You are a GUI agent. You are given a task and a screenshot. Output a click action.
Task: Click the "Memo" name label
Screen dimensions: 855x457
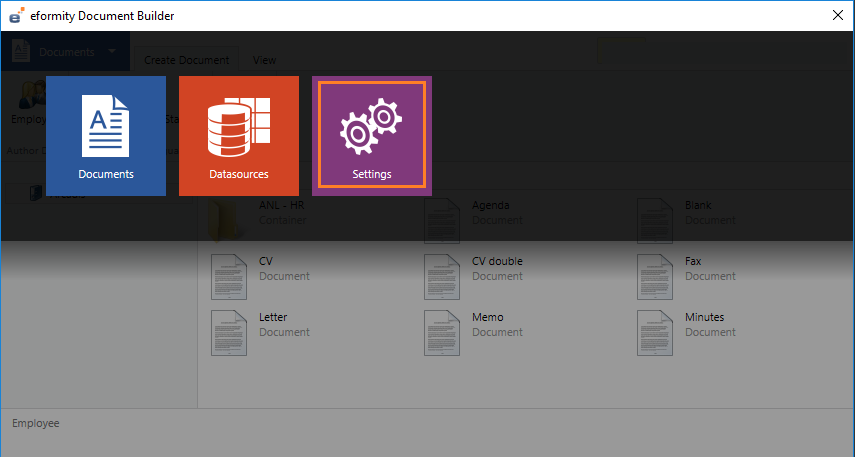coord(487,317)
